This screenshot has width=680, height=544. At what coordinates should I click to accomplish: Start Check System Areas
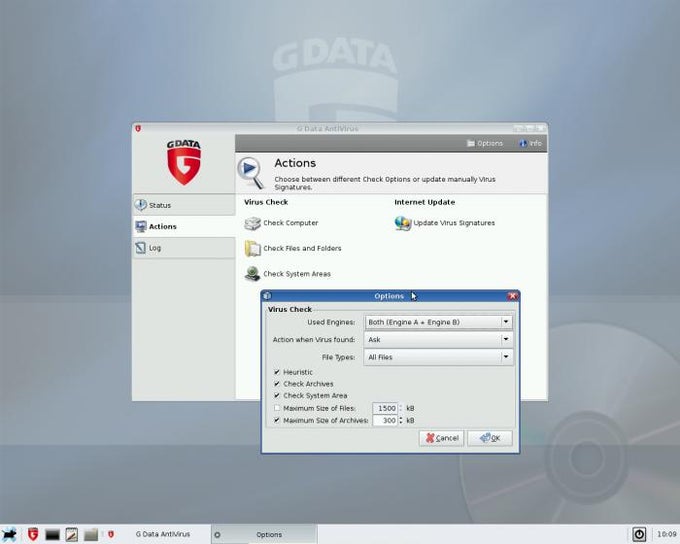[297, 274]
